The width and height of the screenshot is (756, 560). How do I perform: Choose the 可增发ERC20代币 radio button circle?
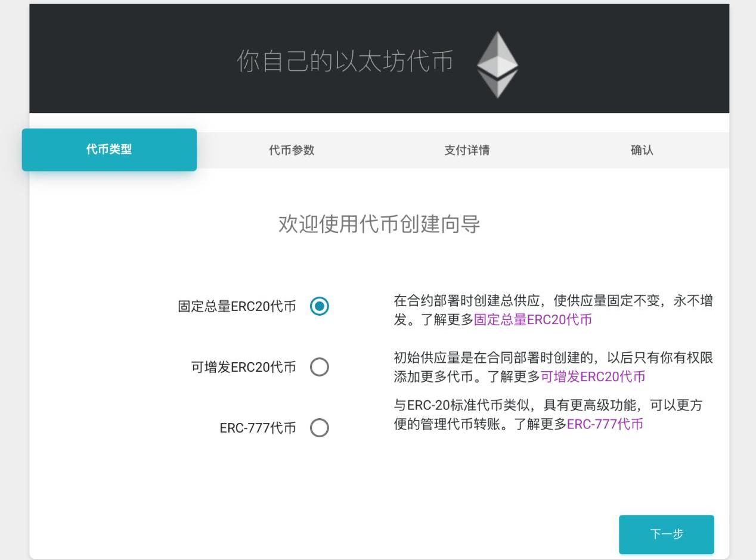pyautogui.click(x=320, y=367)
